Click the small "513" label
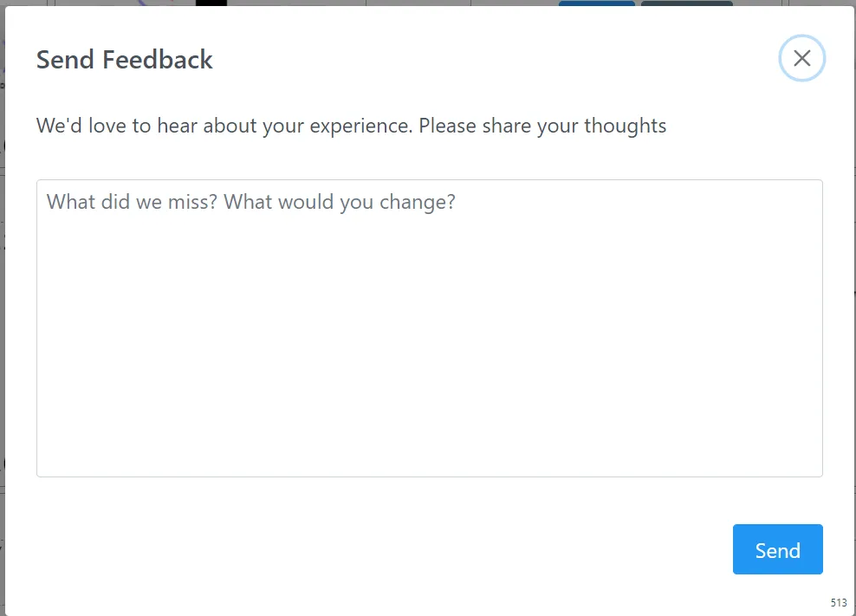856x616 pixels. (838, 603)
